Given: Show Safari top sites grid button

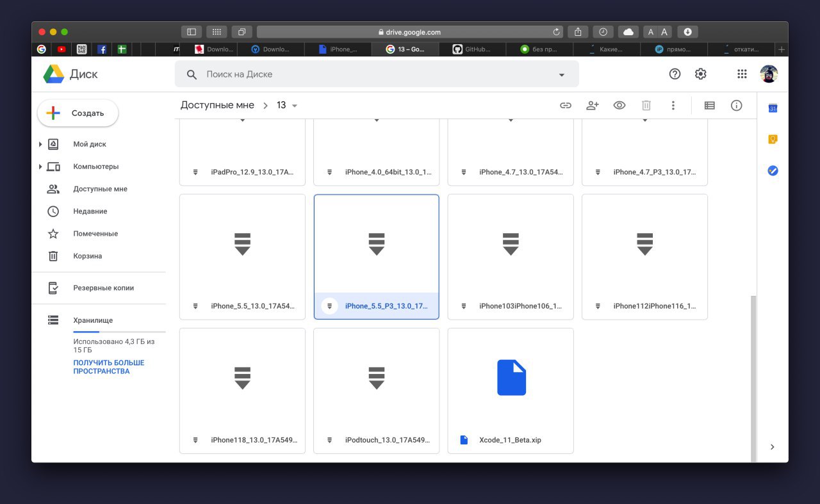Looking at the screenshot, I should pyautogui.click(x=217, y=32).
